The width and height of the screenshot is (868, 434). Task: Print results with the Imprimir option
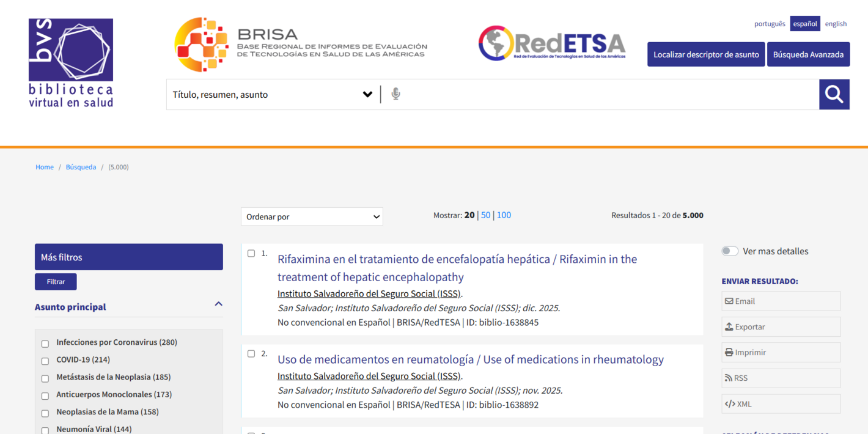tap(781, 352)
